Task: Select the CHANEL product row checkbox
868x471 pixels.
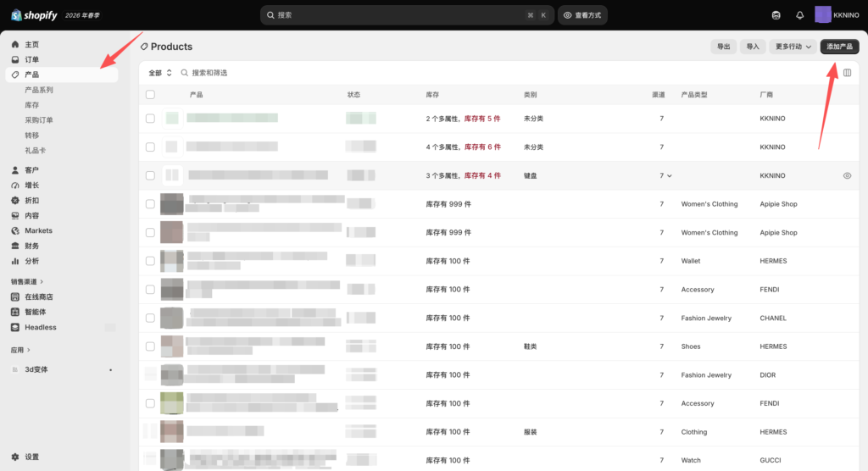Action: 150,318
